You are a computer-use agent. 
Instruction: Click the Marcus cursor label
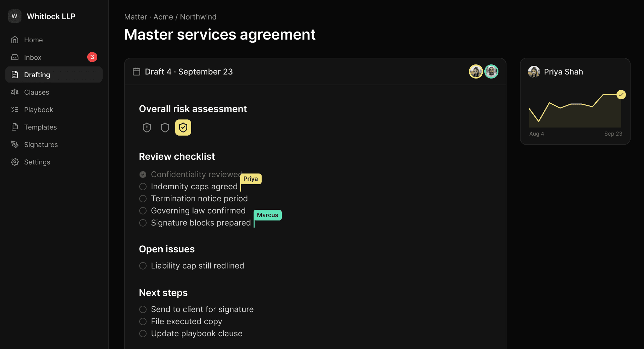[268, 215]
